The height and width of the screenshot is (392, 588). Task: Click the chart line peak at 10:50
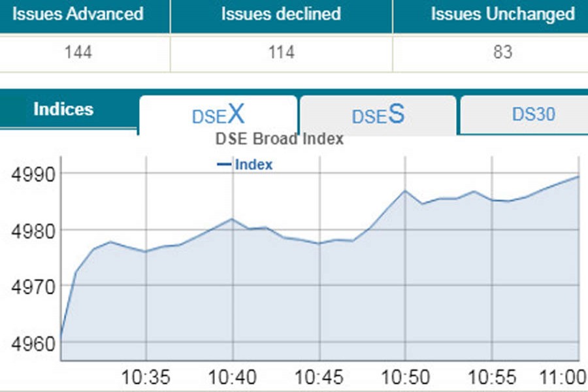404,191
